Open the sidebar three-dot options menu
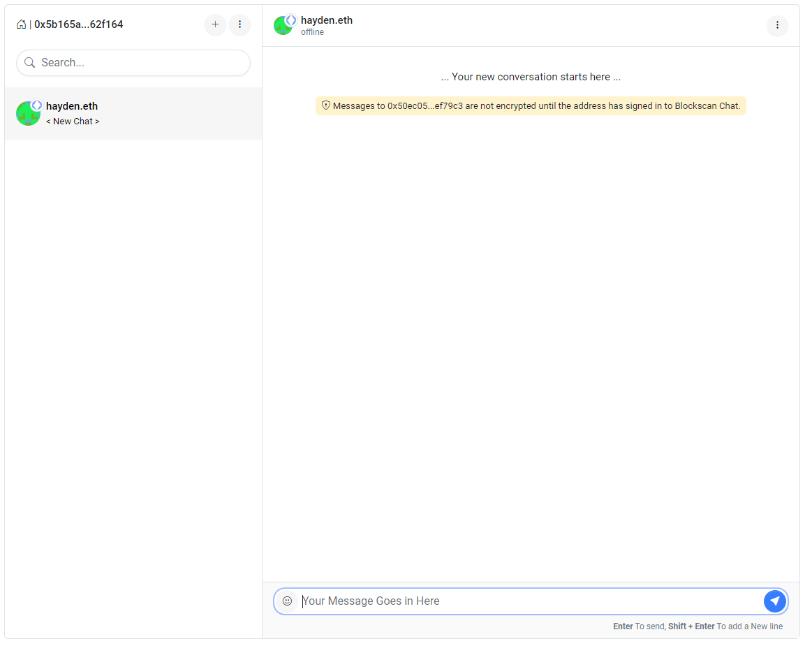The image size is (812, 646). point(239,24)
